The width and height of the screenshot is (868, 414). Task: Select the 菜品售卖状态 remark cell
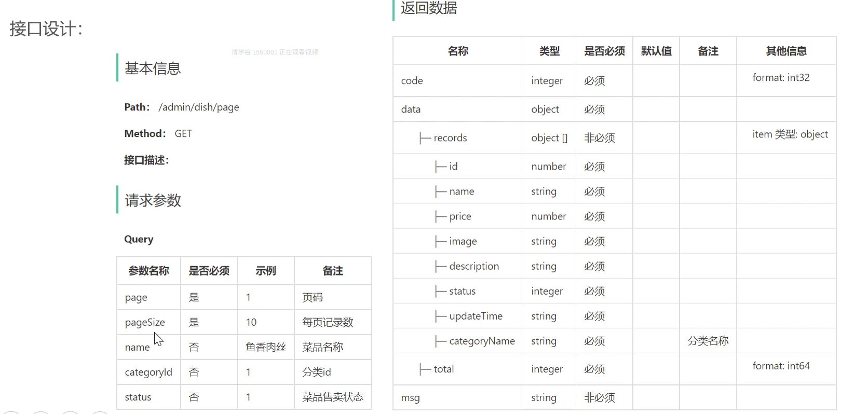coord(333,397)
